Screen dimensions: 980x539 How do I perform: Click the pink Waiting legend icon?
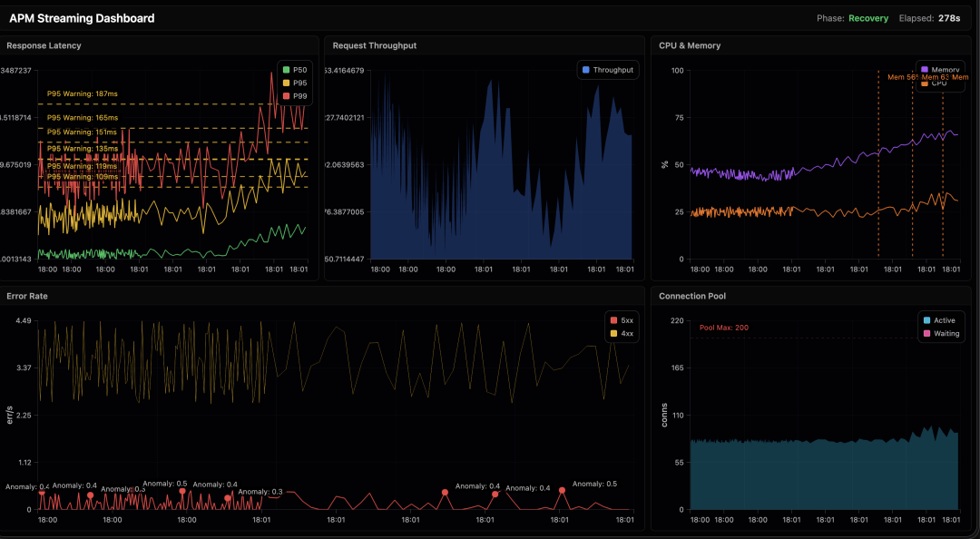[x=926, y=334]
